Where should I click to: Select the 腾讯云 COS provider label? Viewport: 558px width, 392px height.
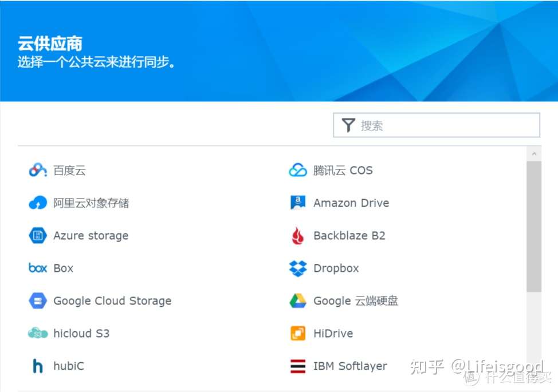pos(343,171)
